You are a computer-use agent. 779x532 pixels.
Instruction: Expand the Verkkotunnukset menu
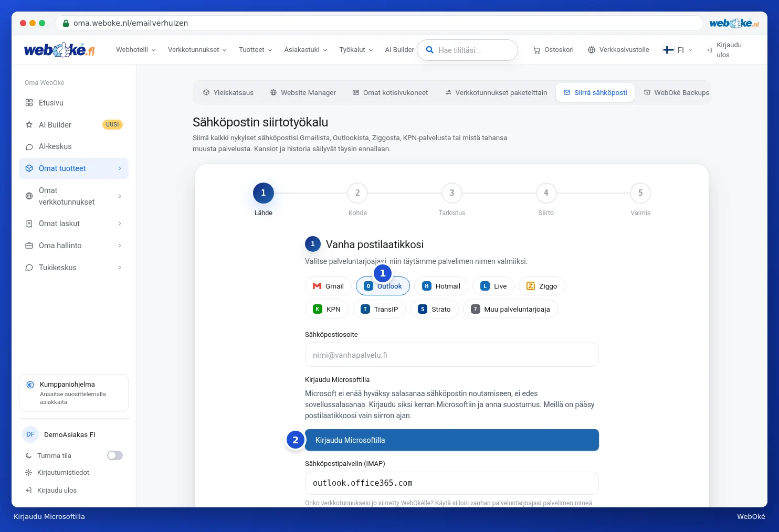(197, 50)
